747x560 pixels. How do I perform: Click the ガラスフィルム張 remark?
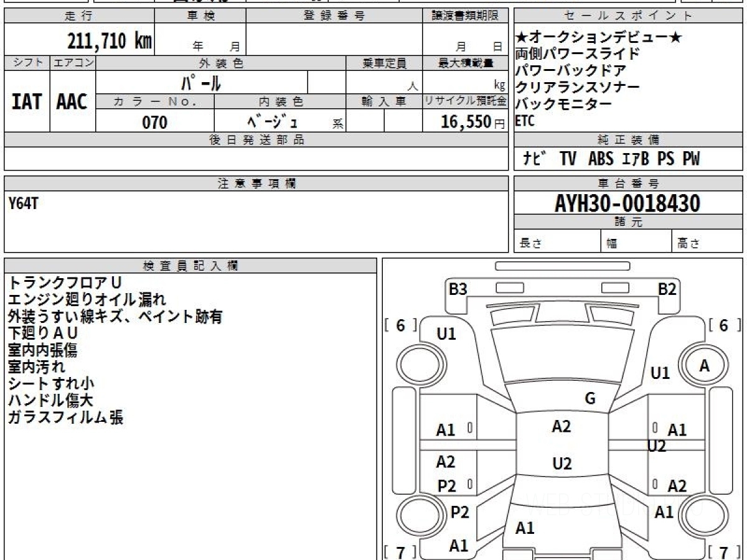pos(65,418)
